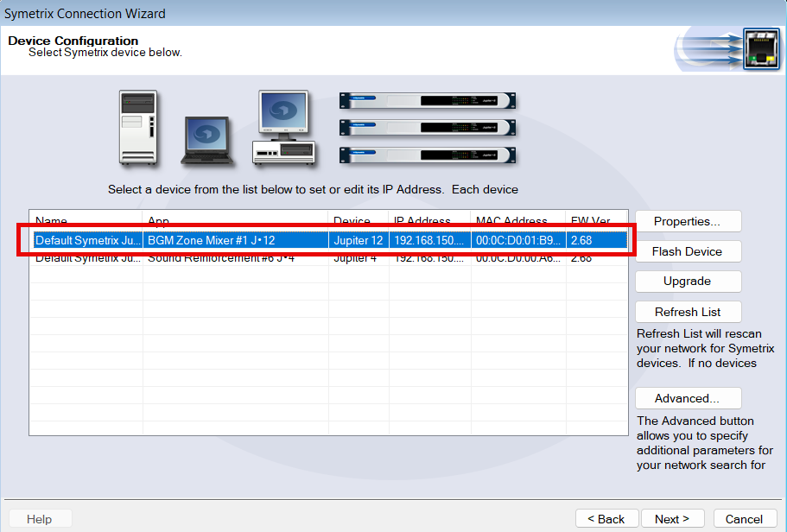This screenshot has width=787, height=532.
Task: Sort list by MAC Address column header
Action: pos(518,220)
